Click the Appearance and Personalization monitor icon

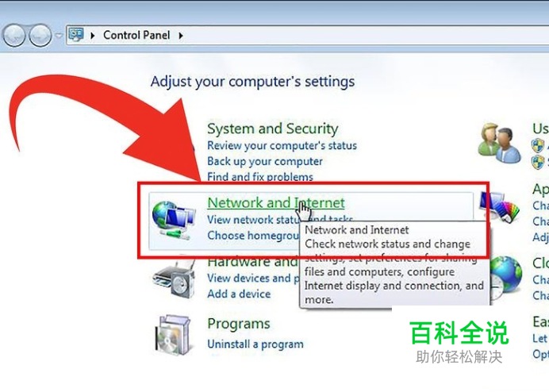click(501, 206)
